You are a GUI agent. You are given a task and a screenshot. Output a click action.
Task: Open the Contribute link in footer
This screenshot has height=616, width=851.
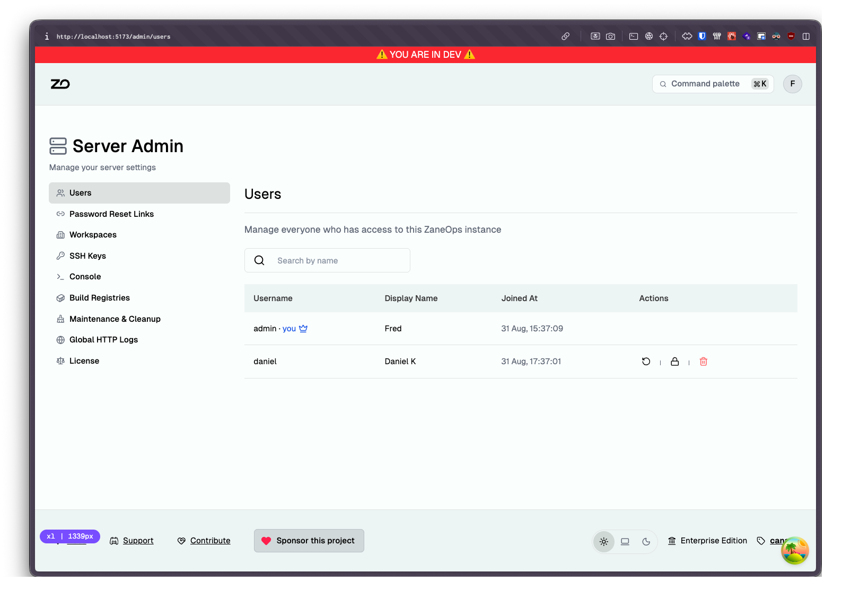[204, 541]
